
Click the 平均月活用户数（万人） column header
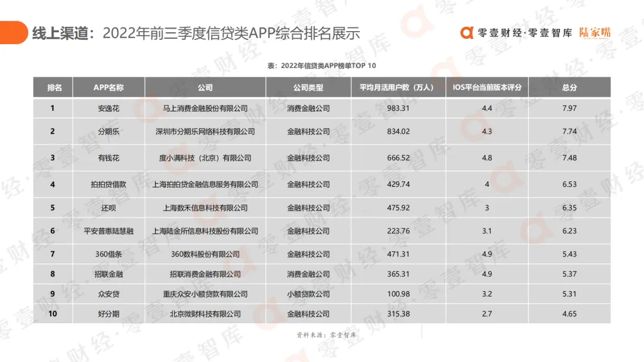click(398, 88)
